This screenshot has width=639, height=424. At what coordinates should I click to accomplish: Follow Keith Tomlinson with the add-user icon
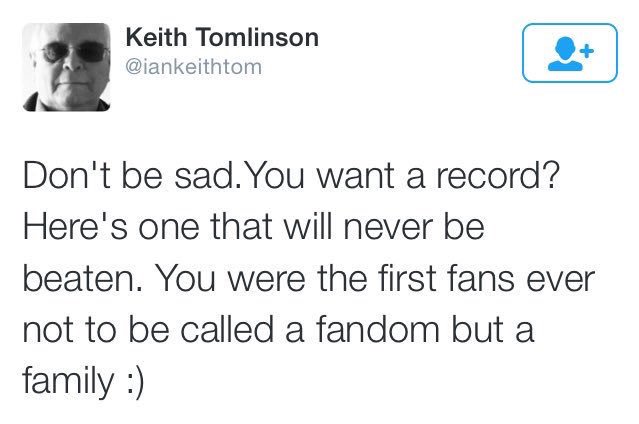570,53
